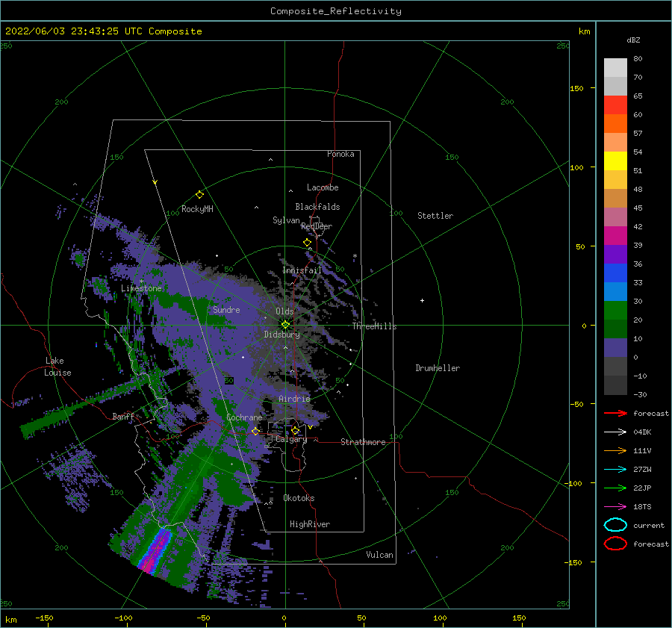Click the green swatch below 30 label

tap(615, 310)
